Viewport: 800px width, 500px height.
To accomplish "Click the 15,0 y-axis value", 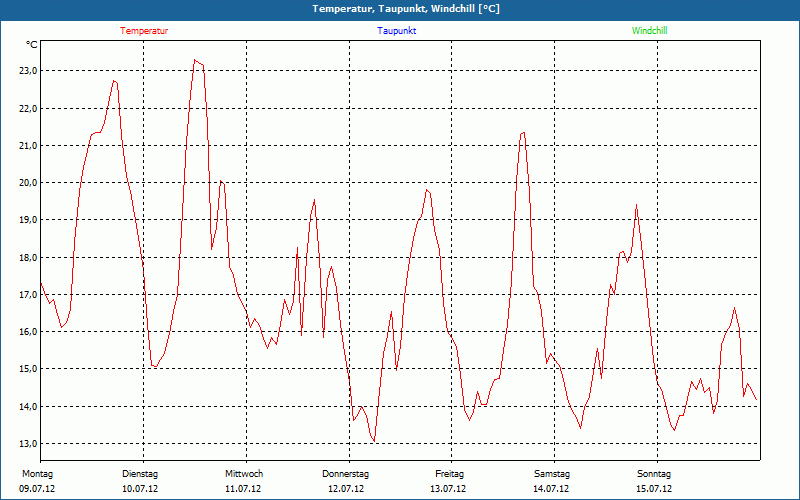I will tap(28, 369).
